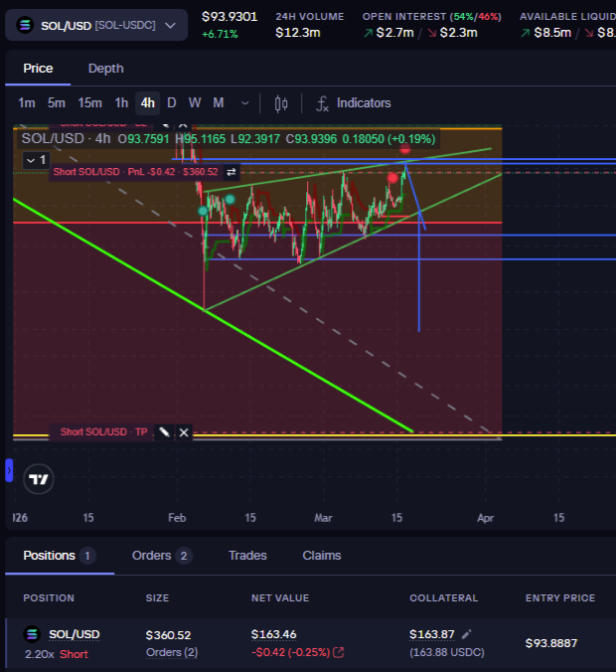This screenshot has height=672, width=616.
Task: Select the D daily timeframe
Action: click(x=171, y=102)
